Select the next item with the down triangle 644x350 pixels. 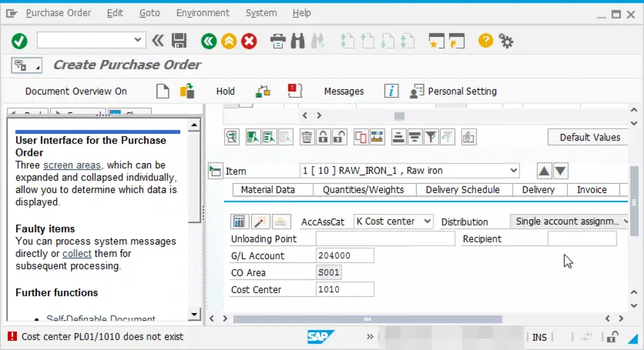560,171
